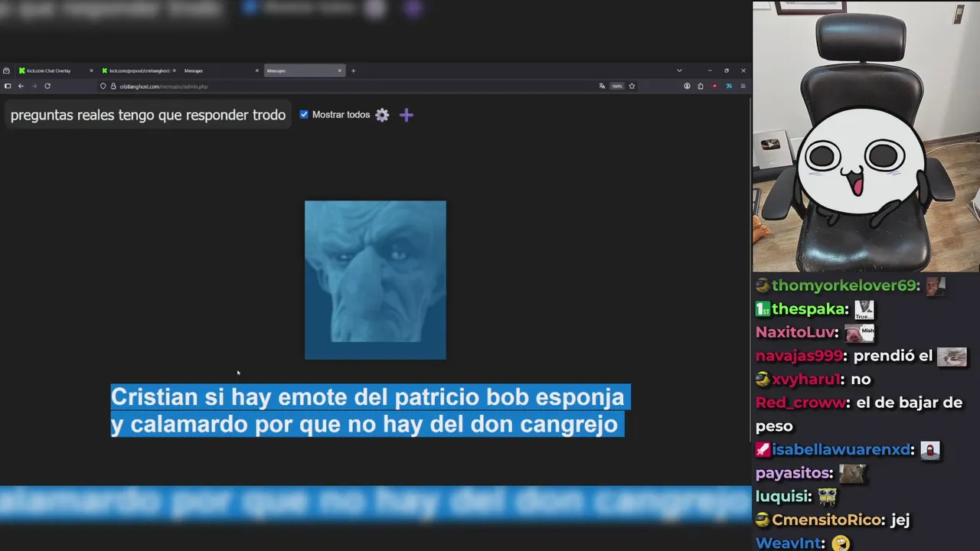The width and height of the screenshot is (980, 551).
Task: Click emote after 'prendió el' message
Action: (952, 357)
